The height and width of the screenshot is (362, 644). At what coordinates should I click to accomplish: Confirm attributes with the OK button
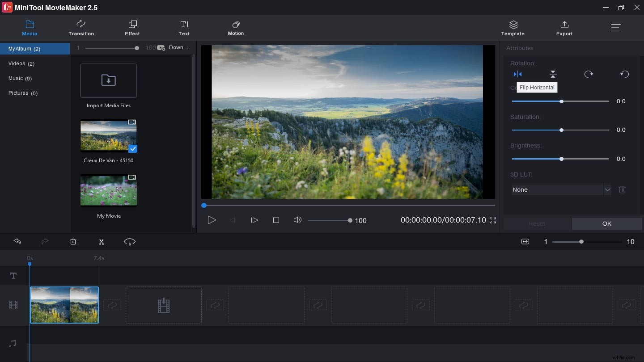[606, 223]
